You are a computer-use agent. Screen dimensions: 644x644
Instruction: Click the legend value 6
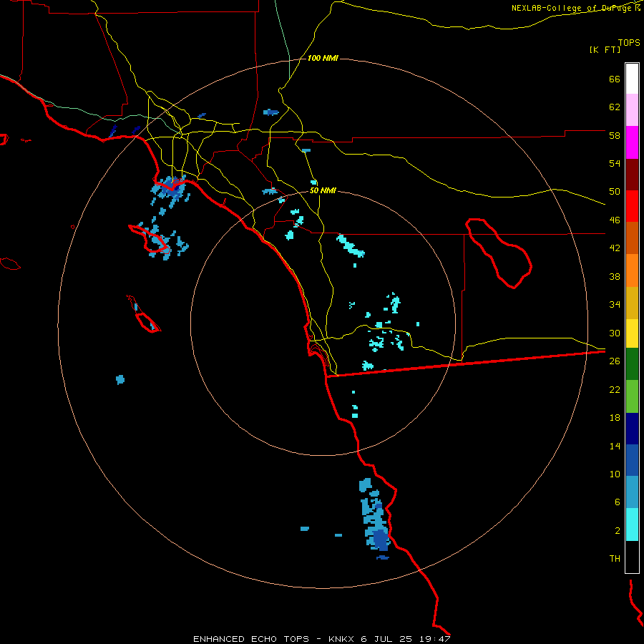tap(618, 502)
